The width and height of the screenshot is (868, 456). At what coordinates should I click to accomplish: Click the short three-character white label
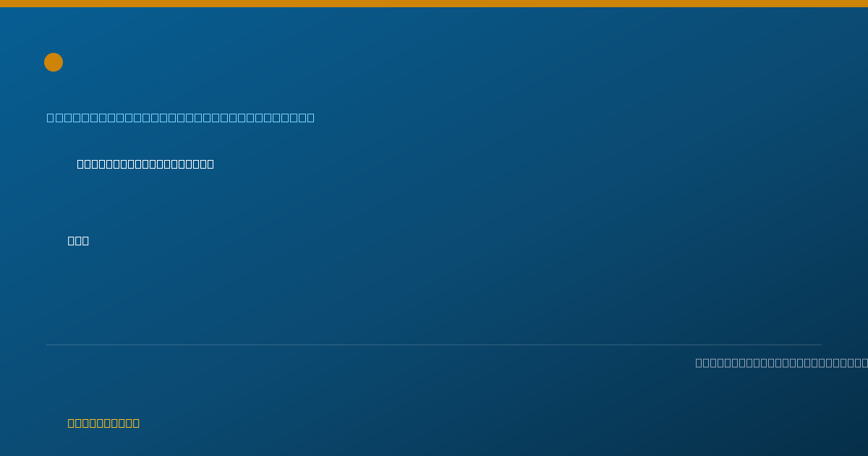78,240
